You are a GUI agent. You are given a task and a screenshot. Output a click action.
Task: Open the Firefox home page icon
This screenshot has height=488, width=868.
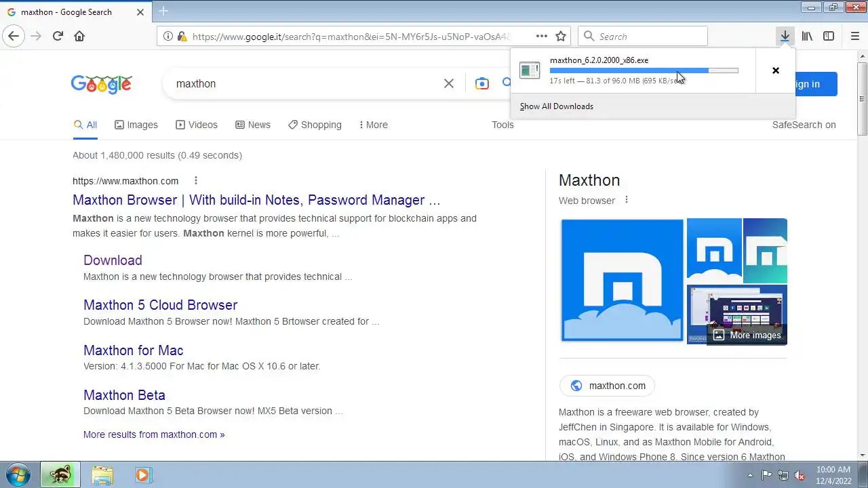coord(79,36)
